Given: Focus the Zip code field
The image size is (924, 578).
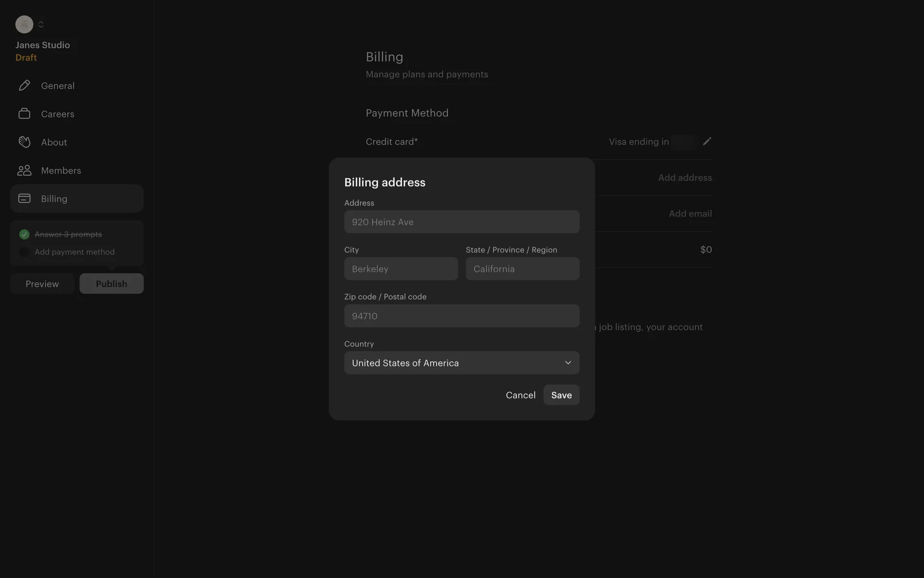Looking at the screenshot, I should (461, 316).
